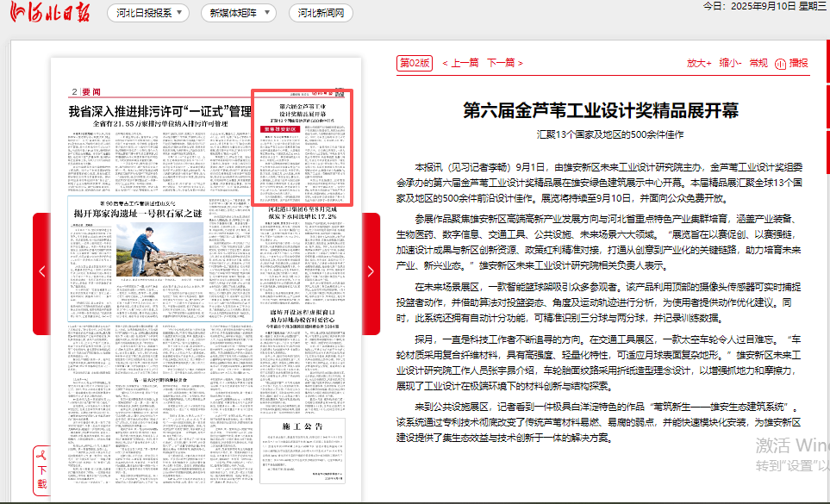The image size is (830, 504).
Task: Click the PDF download icon
Action: click(41, 454)
